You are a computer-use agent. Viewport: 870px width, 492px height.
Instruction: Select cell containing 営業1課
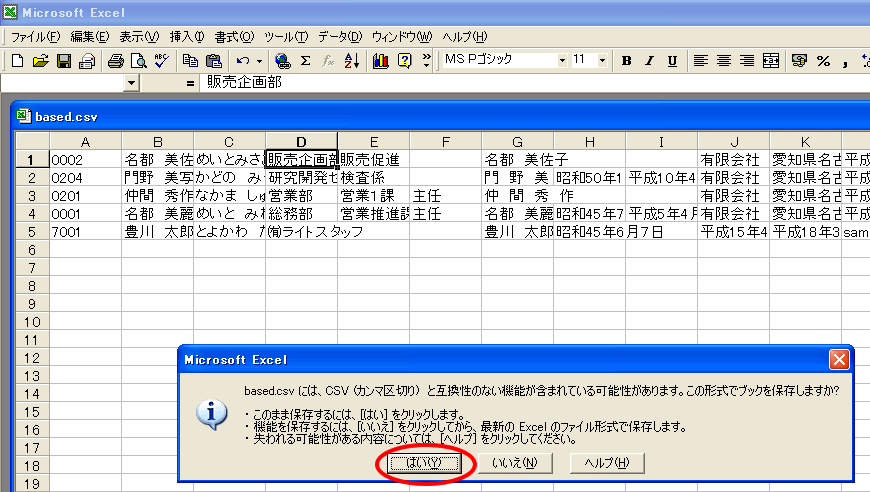[373, 196]
